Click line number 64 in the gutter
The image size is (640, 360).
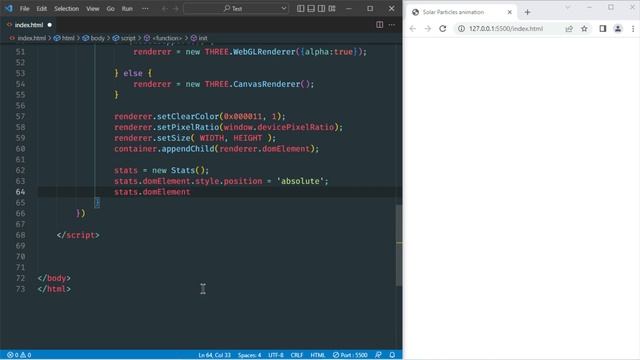point(20,192)
